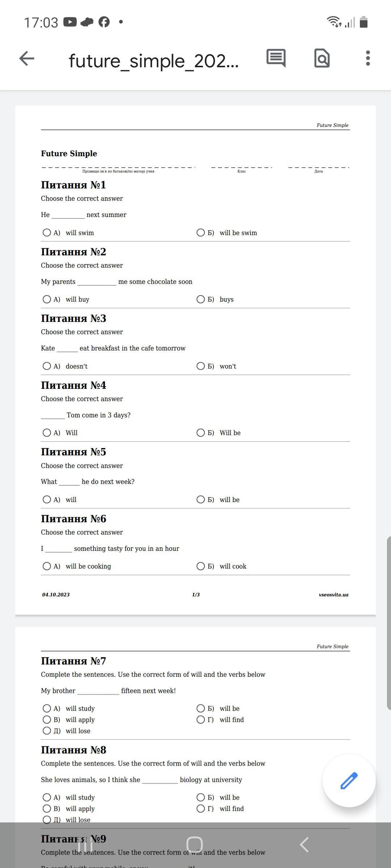
Task: Tap the document title future_simple_202...
Action: tap(154, 61)
